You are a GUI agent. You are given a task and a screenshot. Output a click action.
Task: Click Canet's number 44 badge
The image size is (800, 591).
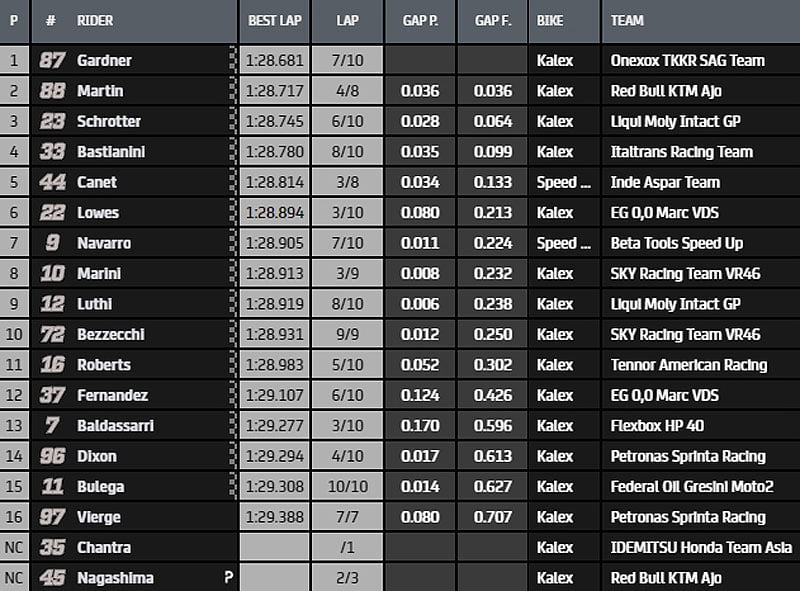pyautogui.click(x=52, y=182)
